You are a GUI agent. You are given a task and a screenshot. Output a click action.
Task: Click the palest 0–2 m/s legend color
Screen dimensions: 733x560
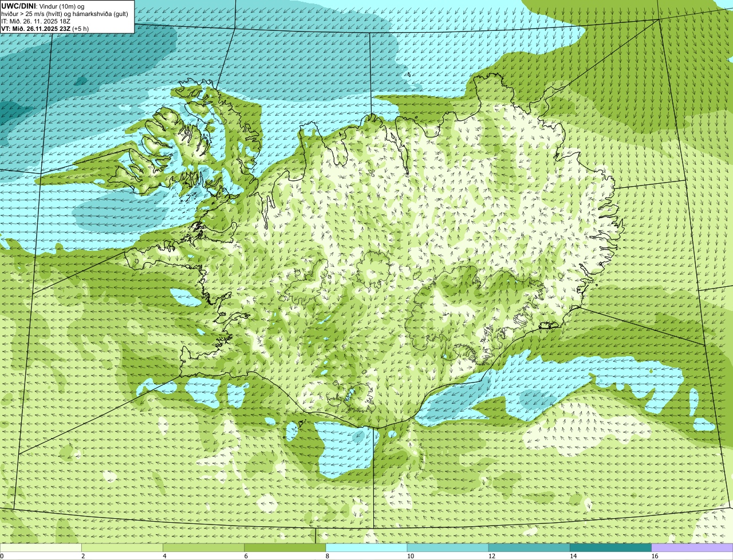pyautogui.click(x=41, y=548)
